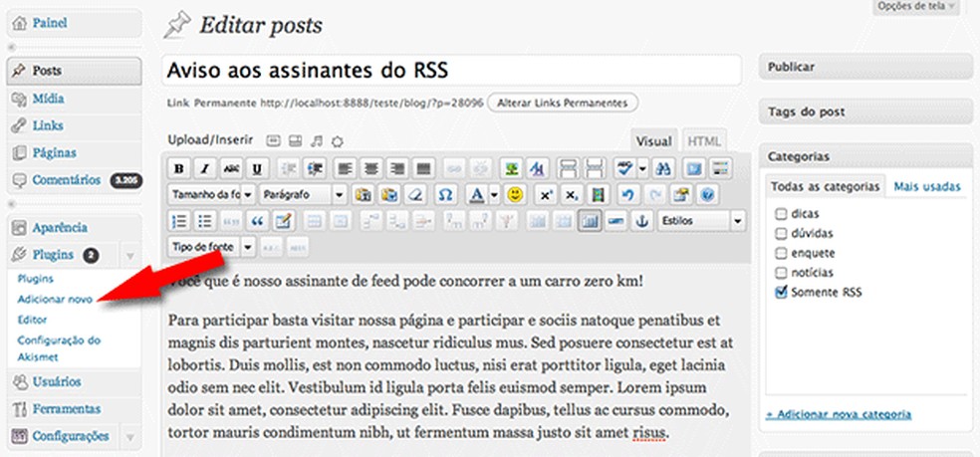This screenshot has height=457, width=980.
Task: Open the text color dropdown arrow
Action: pos(494,195)
